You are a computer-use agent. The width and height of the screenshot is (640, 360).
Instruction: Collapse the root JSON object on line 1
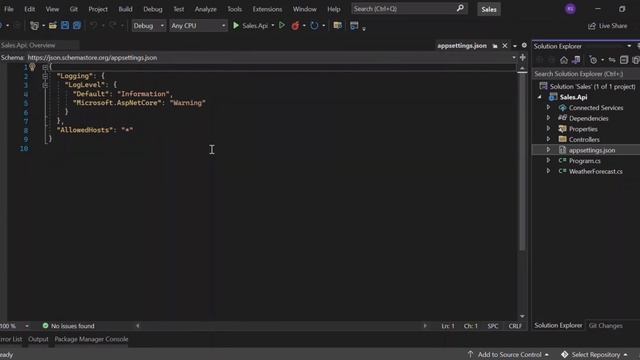pos(45,67)
